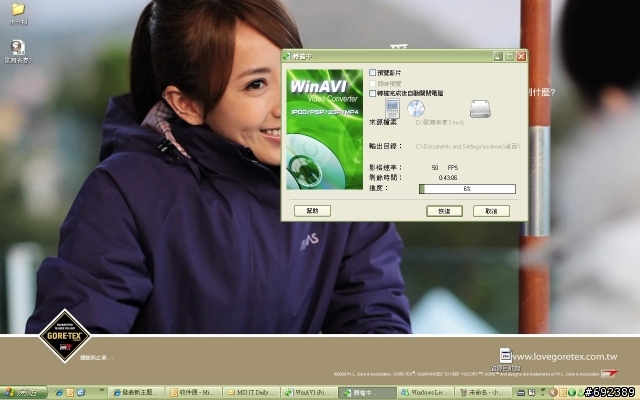
Task: Click the portable device icon in the WinAVI dialog
Action: (x=392, y=109)
